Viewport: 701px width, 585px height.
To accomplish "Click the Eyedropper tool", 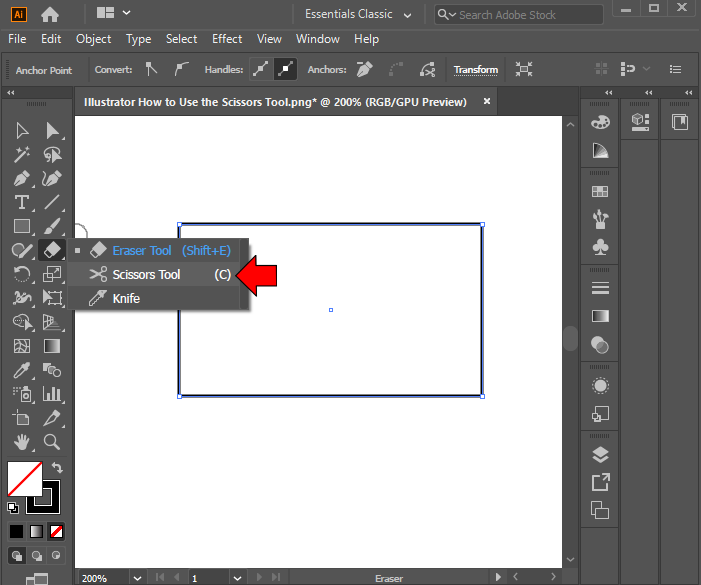I will click(x=22, y=370).
